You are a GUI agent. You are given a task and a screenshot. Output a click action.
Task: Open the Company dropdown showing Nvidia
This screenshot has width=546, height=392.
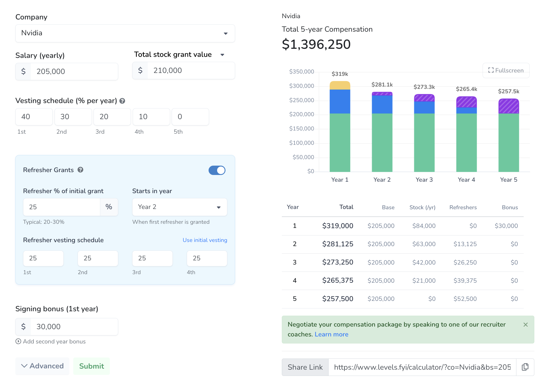point(125,33)
